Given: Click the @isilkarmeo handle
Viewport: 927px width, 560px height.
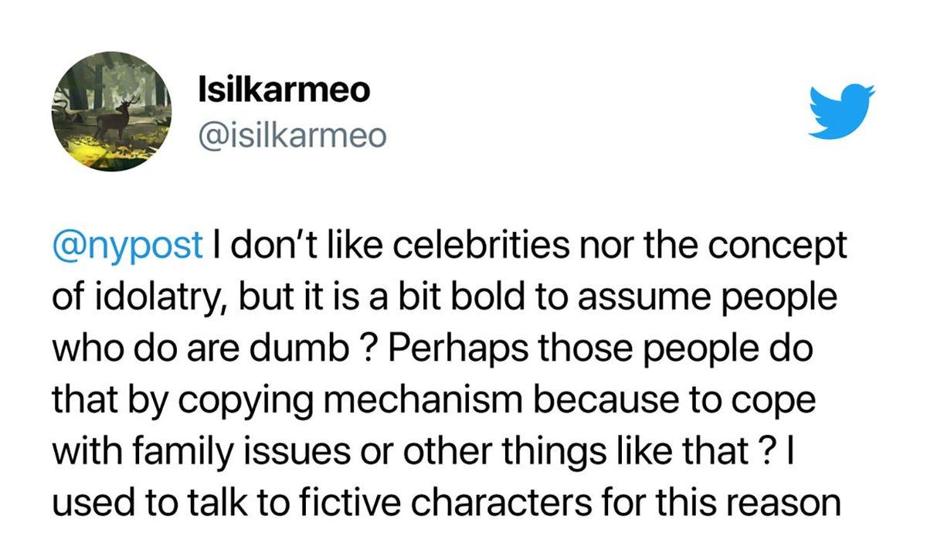Looking at the screenshot, I should point(291,136).
